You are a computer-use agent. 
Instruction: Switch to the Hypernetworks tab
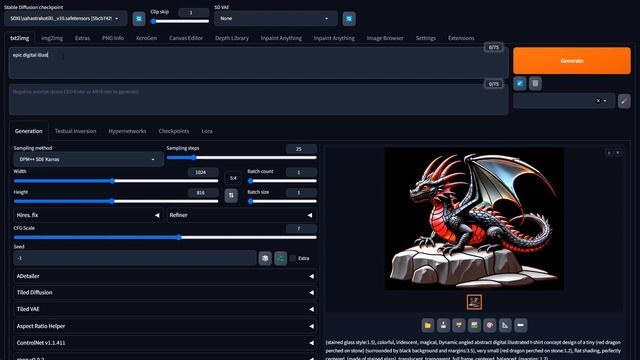coord(127,131)
